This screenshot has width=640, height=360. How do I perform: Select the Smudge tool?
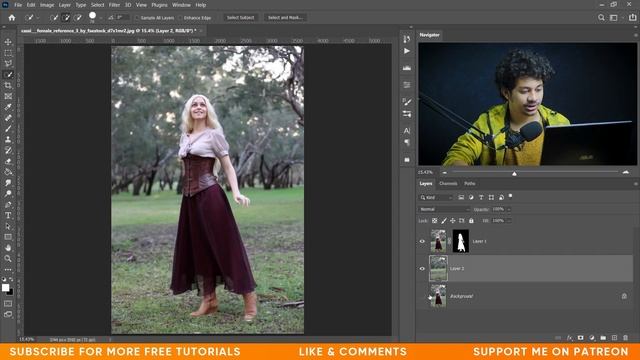[8, 183]
